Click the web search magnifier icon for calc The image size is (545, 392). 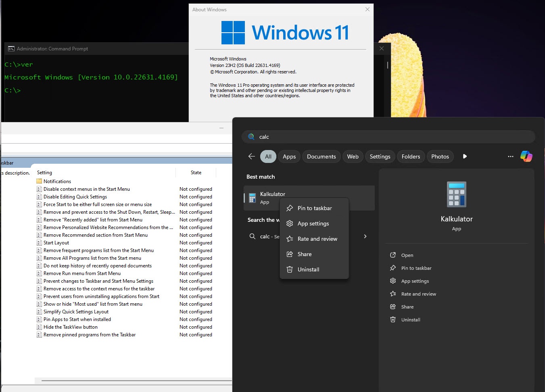pyautogui.click(x=253, y=236)
